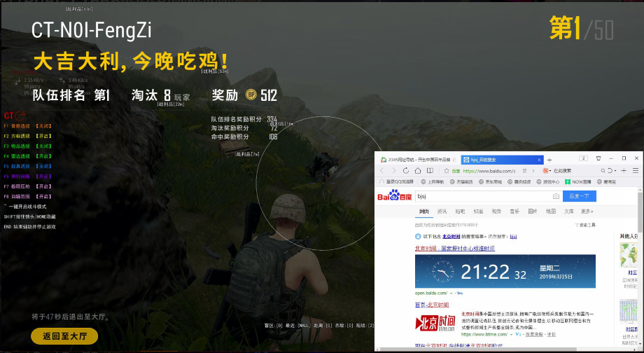Click the tab counter showing 2
Image resolution: width=644 pixels, height=353 pixels.
point(583,158)
